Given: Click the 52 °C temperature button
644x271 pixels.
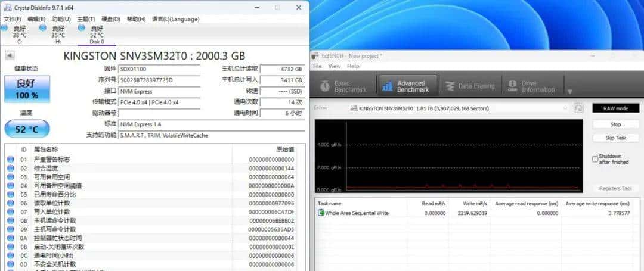Looking at the screenshot, I should [27, 130].
